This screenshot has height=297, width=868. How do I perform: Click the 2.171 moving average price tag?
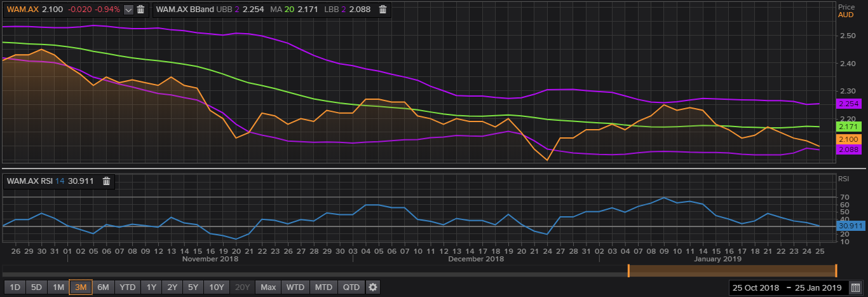[x=849, y=127]
